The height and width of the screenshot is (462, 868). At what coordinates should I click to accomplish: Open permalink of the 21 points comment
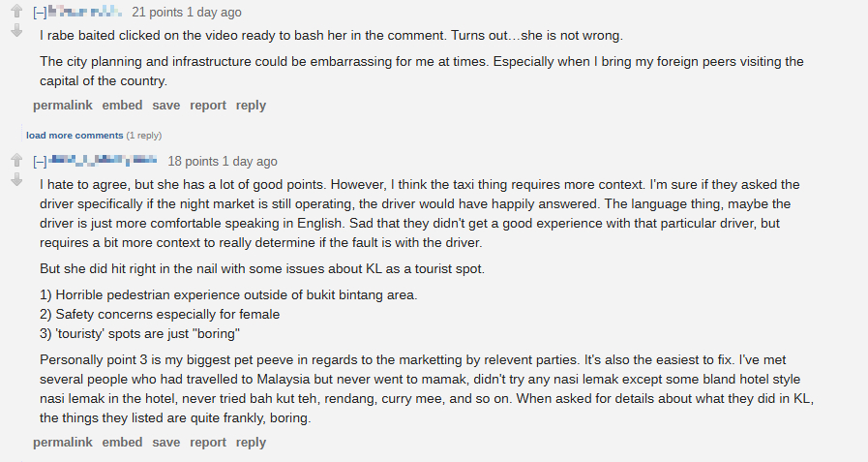pyautogui.click(x=63, y=105)
